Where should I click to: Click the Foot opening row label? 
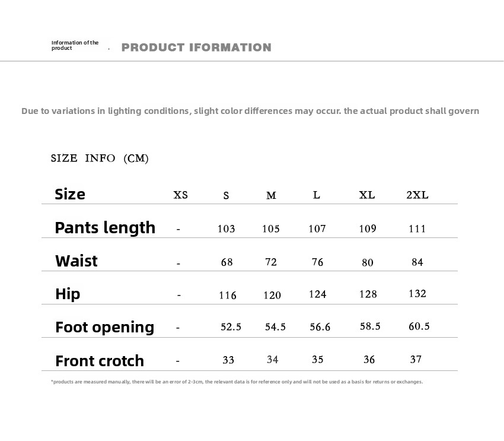pos(104,327)
